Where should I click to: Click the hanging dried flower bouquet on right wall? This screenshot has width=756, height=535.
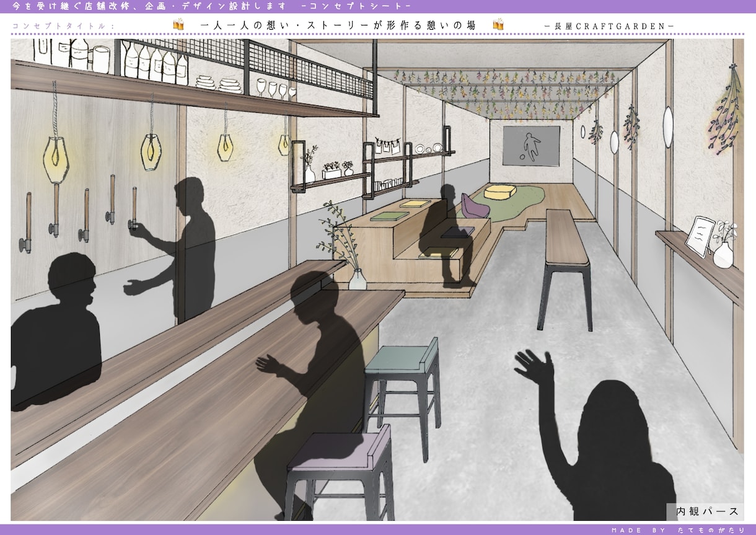[726, 112]
